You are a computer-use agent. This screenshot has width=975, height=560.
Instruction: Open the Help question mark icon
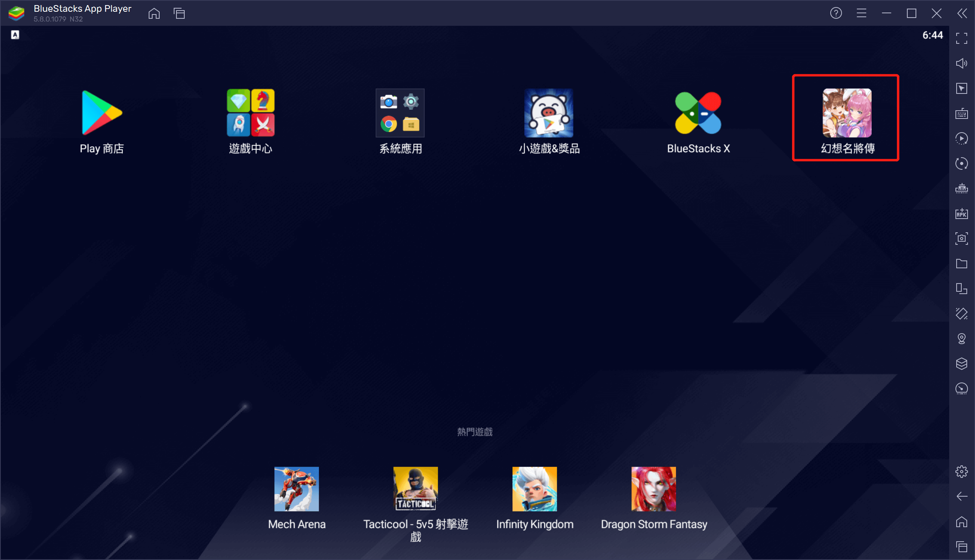(836, 13)
